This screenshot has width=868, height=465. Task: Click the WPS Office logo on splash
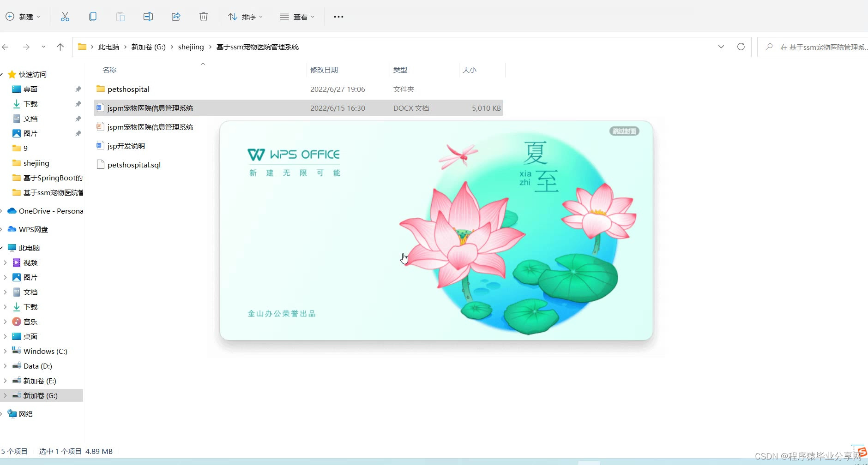tap(294, 155)
